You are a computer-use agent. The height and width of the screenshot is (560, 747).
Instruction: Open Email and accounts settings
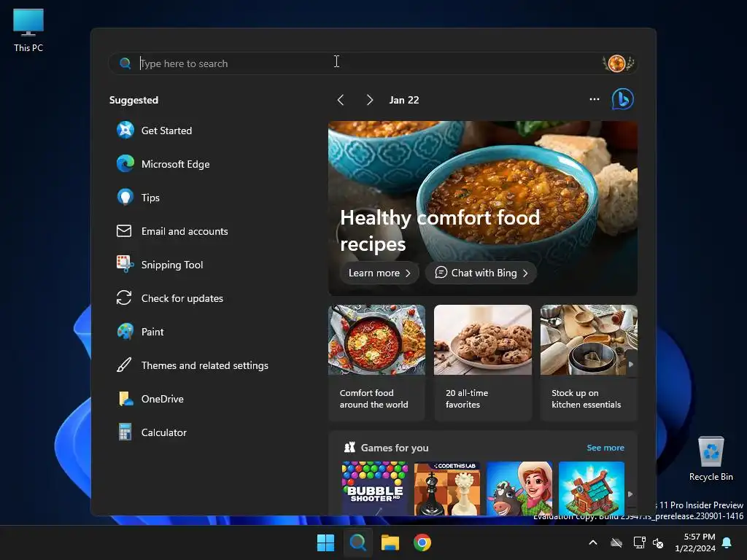172,231
